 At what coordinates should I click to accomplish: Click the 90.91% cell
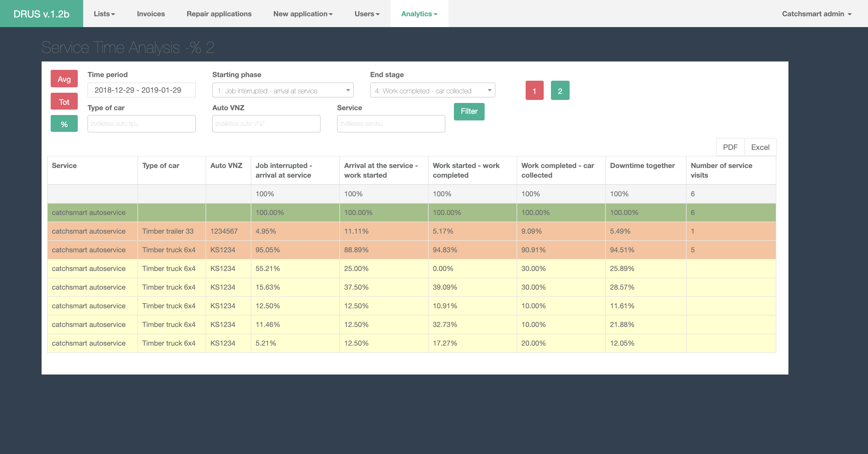[x=561, y=250]
